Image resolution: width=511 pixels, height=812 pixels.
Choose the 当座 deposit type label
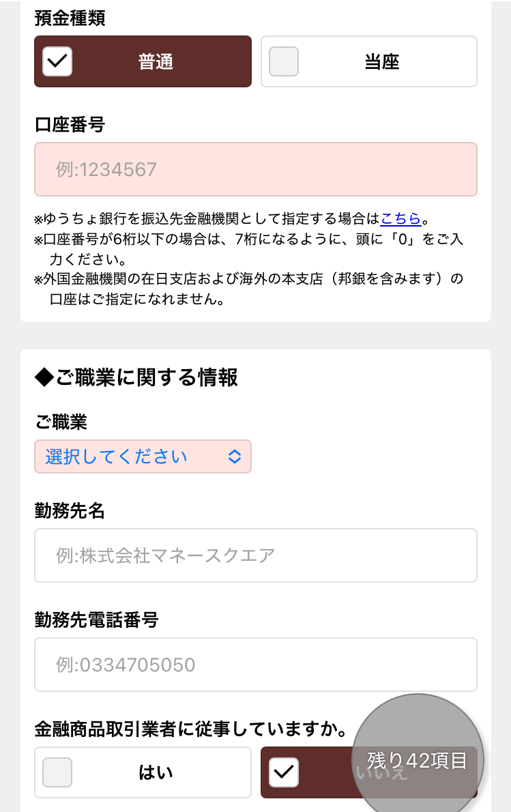381,62
